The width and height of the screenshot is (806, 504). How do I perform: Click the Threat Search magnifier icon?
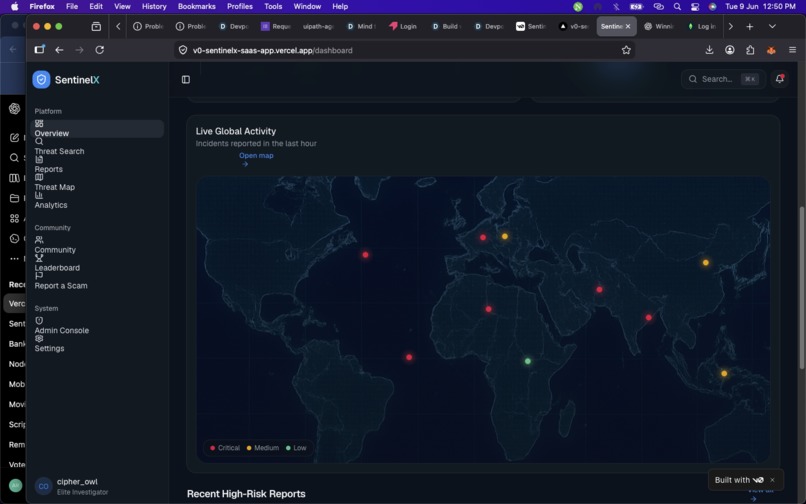[x=39, y=141]
